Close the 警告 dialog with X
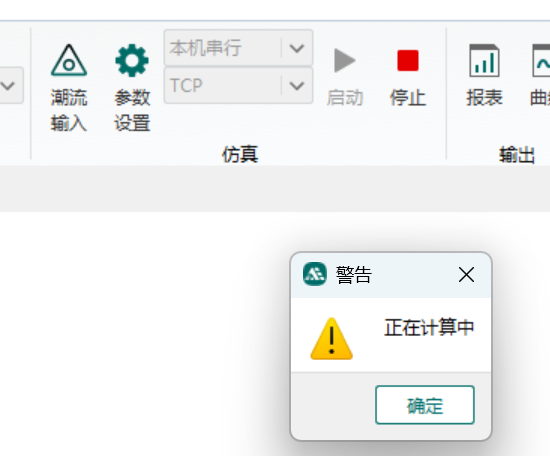This screenshot has width=550, height=456. (x=466, y=274)
